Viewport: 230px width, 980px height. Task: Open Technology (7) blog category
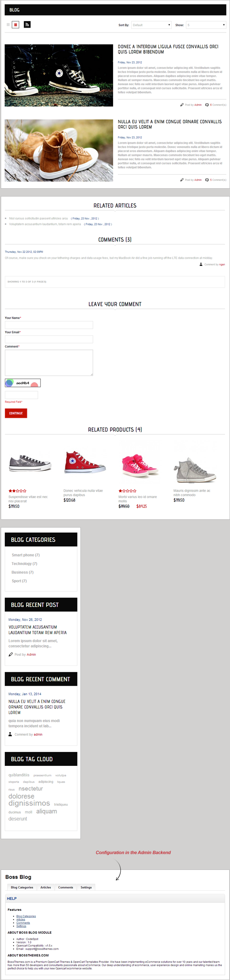[x=24, y=563]
